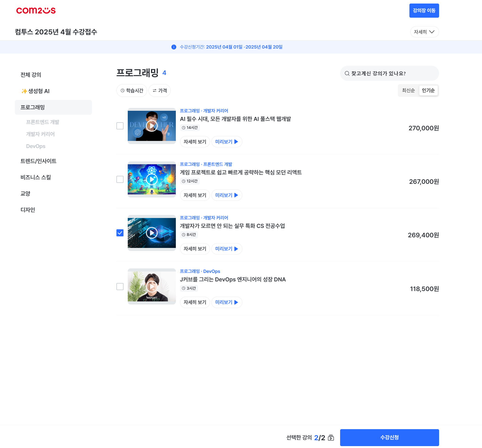Screen dimensions: 482x448
Task: Click the 270,000원 price
Action: [424, 128]
